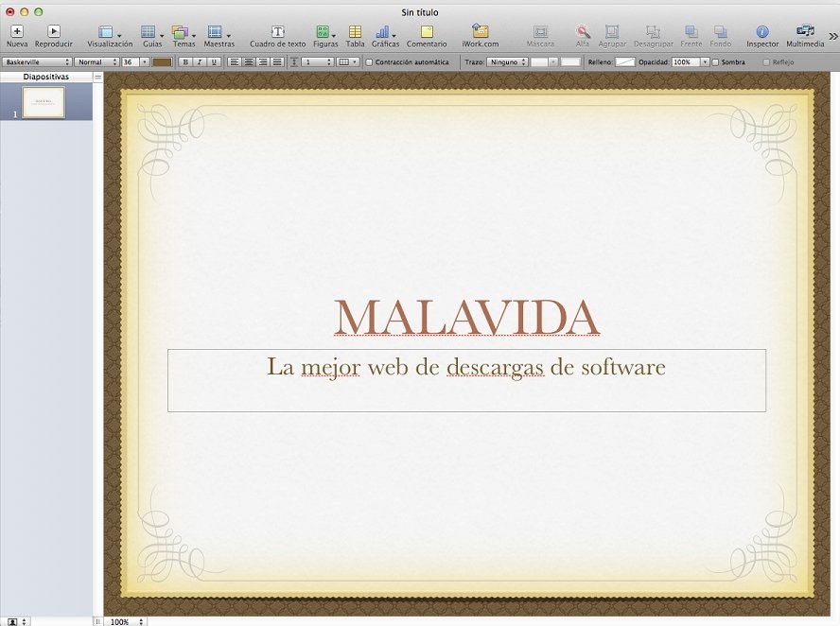The height and width of the screenshot is (626, 840).
Task: Share via the iWork.com icon
Action: tap(480, 36)
